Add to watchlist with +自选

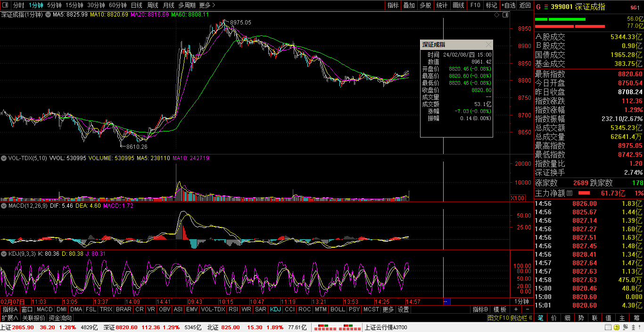click(508, 5)
